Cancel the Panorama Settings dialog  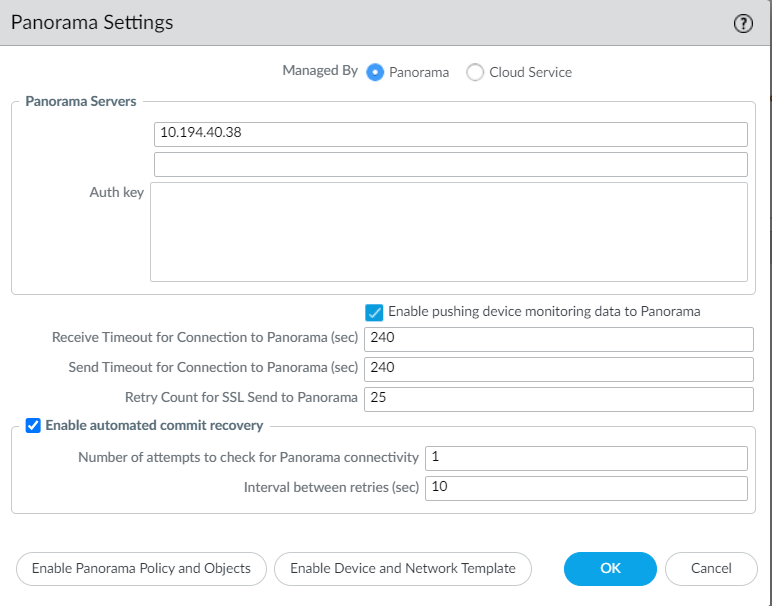point(711,569)
